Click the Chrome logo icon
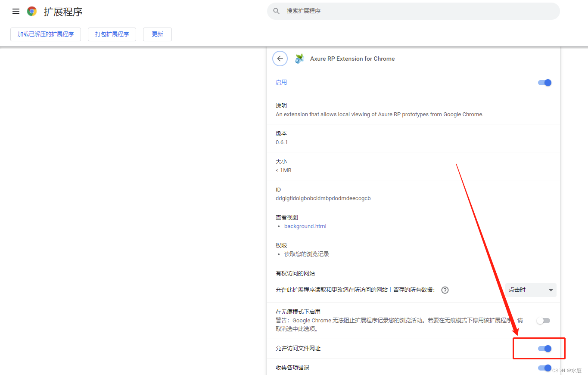 (32, 12)
